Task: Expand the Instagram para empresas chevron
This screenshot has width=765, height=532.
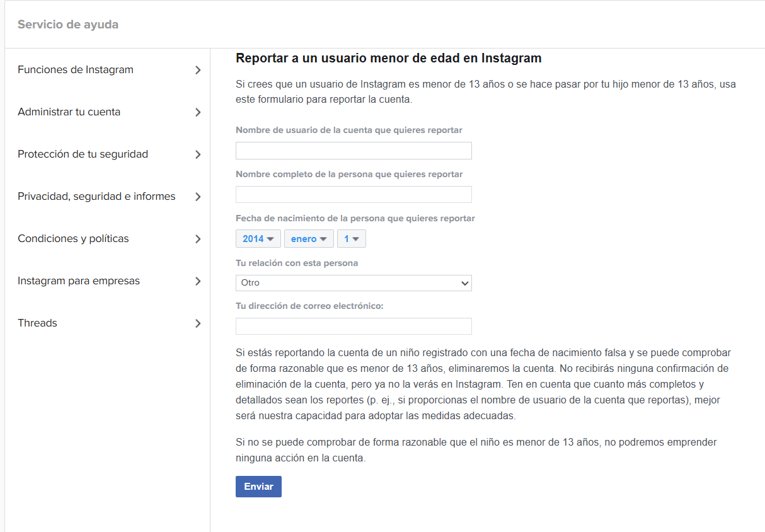Action: pyautogui.click(x=198, y=281)
